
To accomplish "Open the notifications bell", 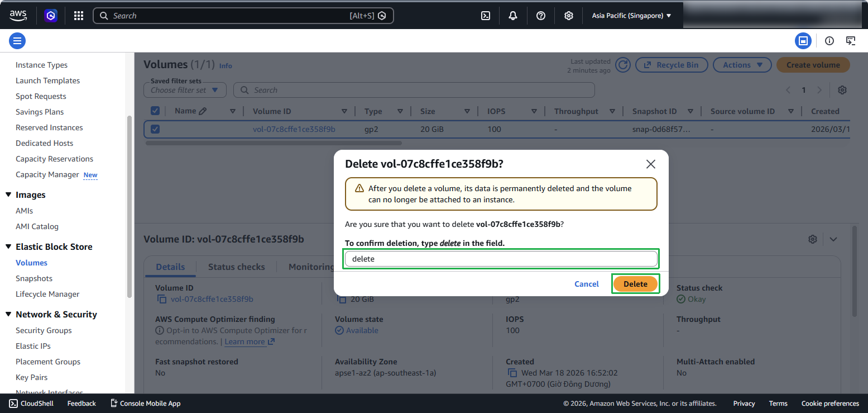I will click(x=513, y=16).
